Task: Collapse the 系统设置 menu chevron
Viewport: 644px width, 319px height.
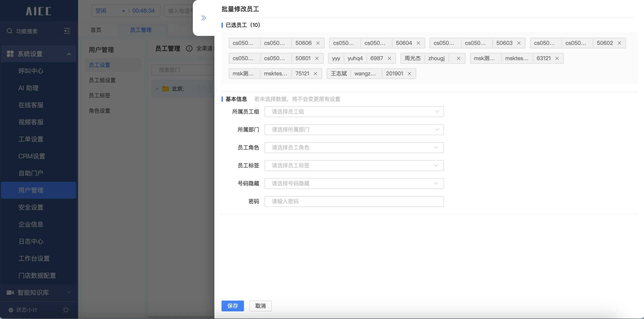Action: coord(69,54)
